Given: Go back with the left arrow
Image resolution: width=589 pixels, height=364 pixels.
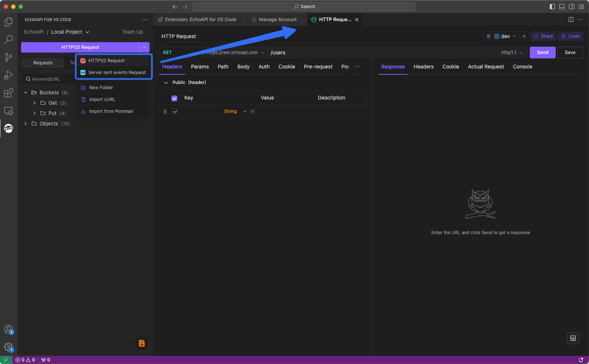Looking at the screenshot, I should coord(175,7).
